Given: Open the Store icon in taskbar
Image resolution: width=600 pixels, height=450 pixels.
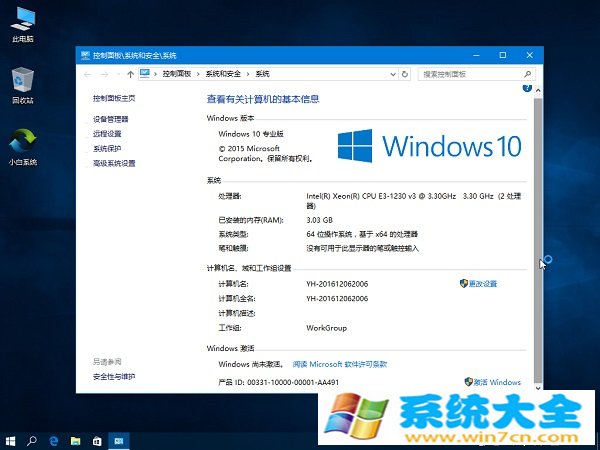Looking at the screenshot, I should 97,440.
